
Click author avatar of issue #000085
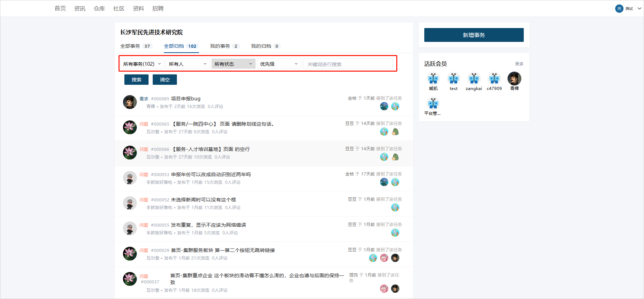coord(130,102)
